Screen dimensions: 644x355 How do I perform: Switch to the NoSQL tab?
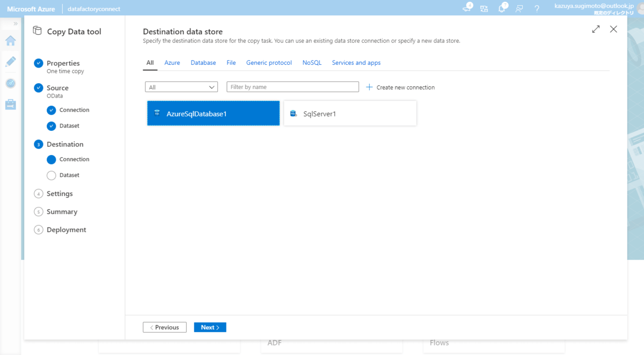click(312, 63)
